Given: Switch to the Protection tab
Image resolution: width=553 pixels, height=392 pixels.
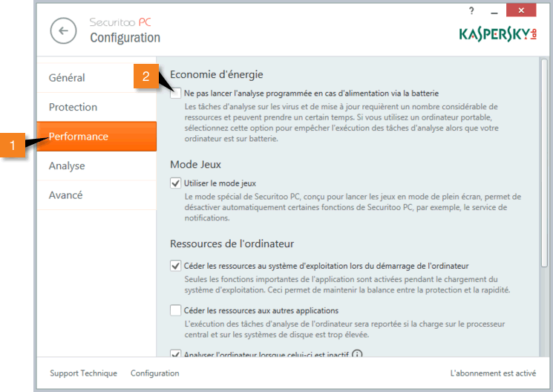Looking at the screenshot, I should 73,107.
